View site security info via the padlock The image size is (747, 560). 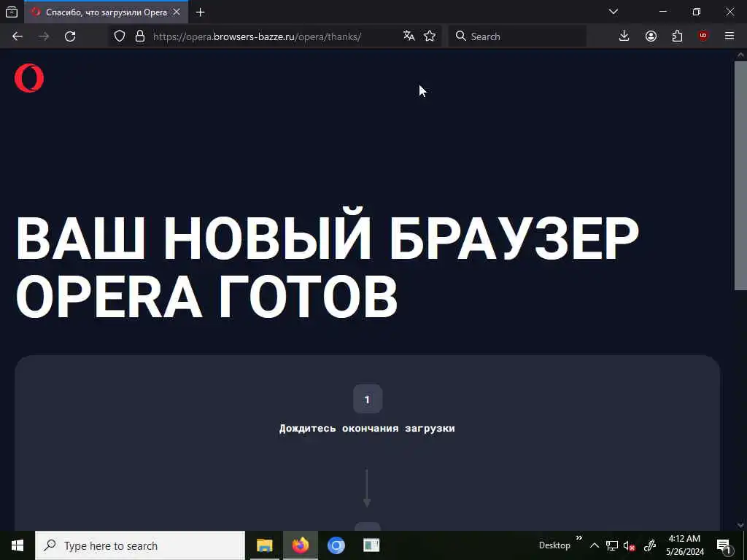click(x=140, y=36)
